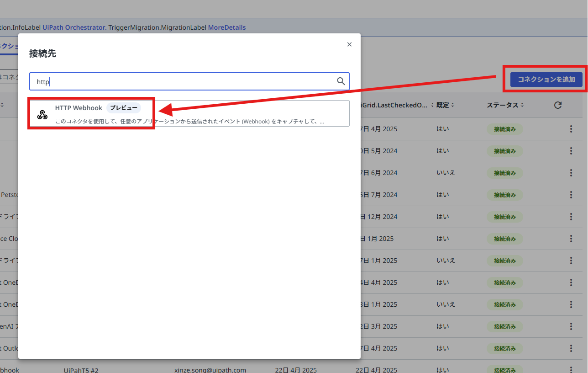Image resolution: width=588 pixels, height=373 pixels.
Task: Select the HTTP Webhook result title
Action: 79,108
